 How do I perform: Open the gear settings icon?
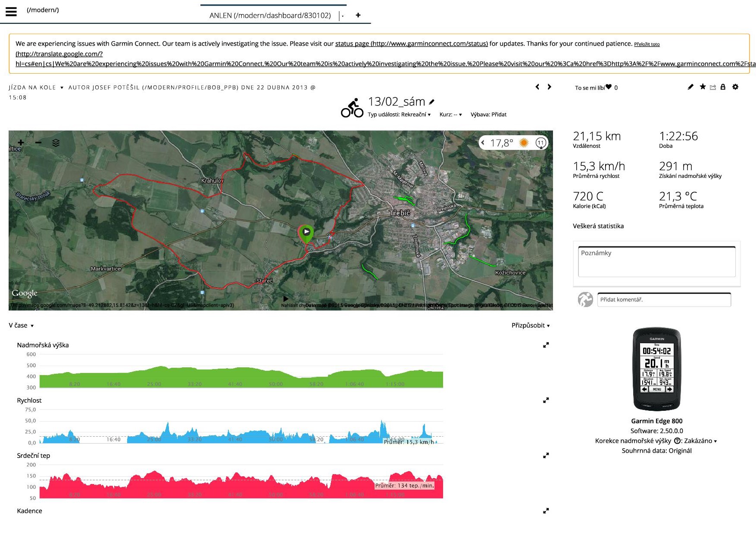[x=735, y=87]
